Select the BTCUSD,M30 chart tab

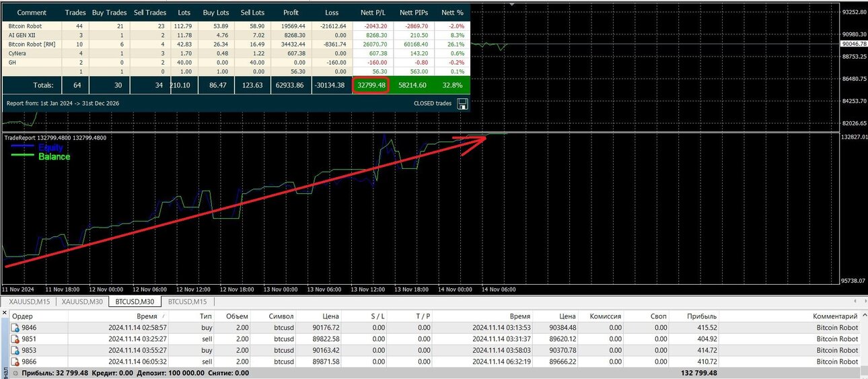click(x=135, y=302)
